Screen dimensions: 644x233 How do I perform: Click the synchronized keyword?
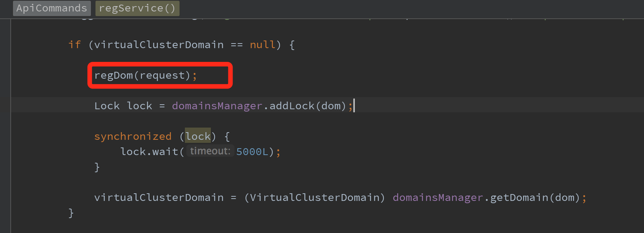[133, 136]
